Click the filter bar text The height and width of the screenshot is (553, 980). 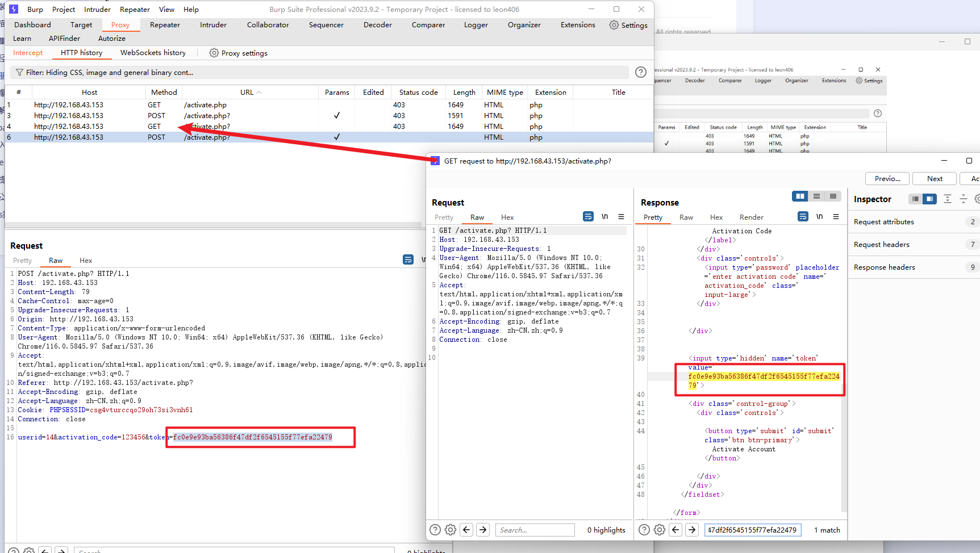click(x=110, y=73)
